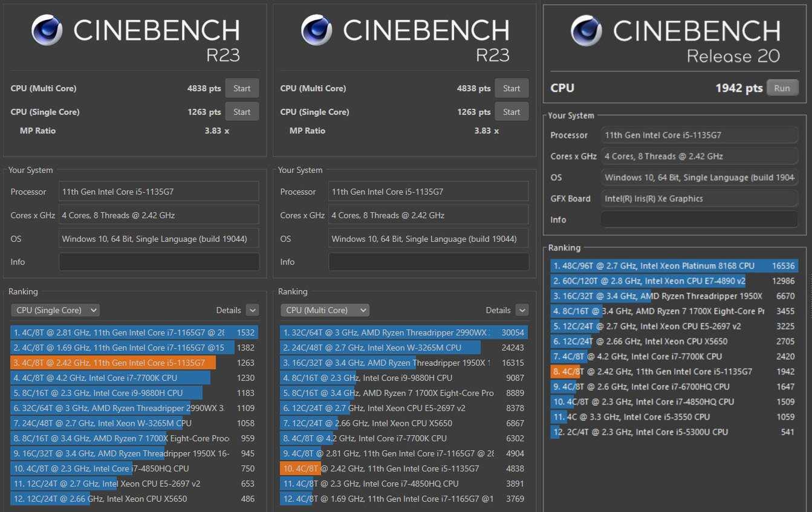Click the Info text field in the Release 20 panel
812x512 pixels.
(x=700, y=219)
